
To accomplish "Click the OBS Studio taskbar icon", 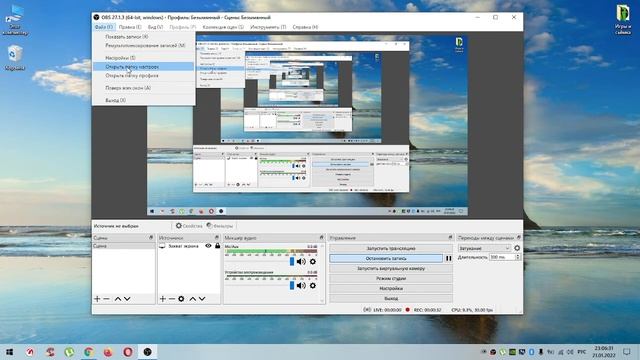I will pos(147,352).
